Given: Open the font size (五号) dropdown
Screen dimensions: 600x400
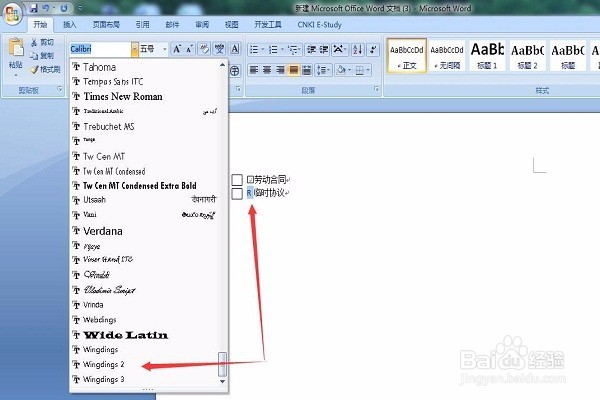Looking at the screenshot, I should coord(165,49).
